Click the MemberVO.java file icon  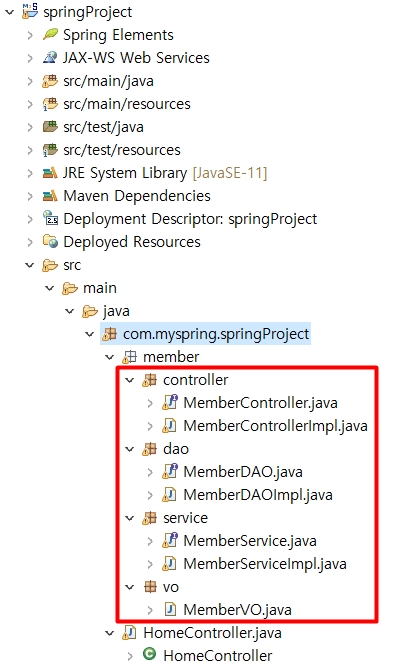[170, 610]
